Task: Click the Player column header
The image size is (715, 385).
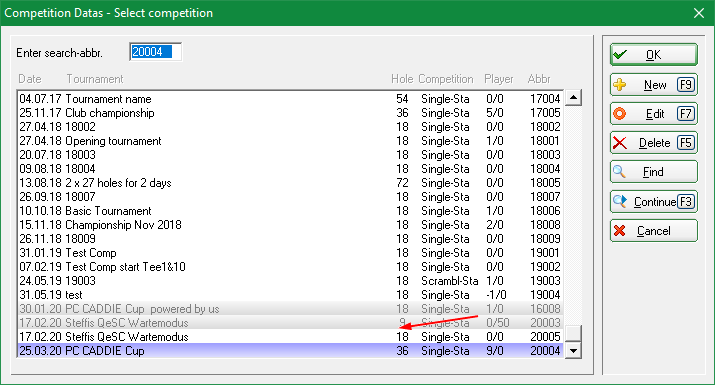Action: pos(498,79)
